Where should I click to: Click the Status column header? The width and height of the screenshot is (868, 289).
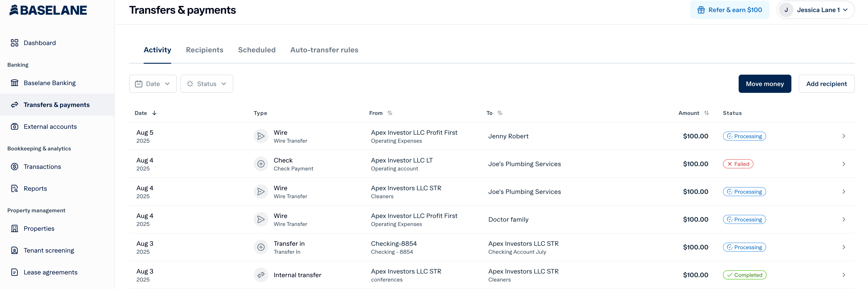click(x=732, y=113)
